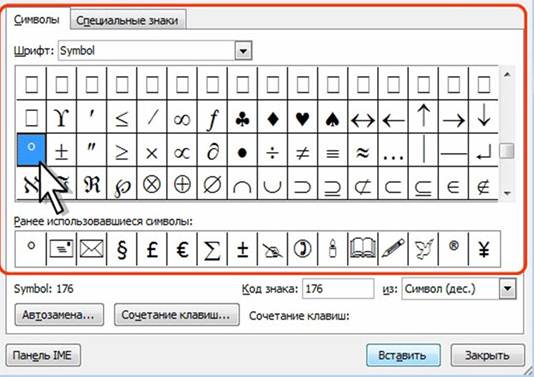This screenshot has height=377, width=534.
Task: Select the pencil recent symbol
Action: (x=393, y=249)
